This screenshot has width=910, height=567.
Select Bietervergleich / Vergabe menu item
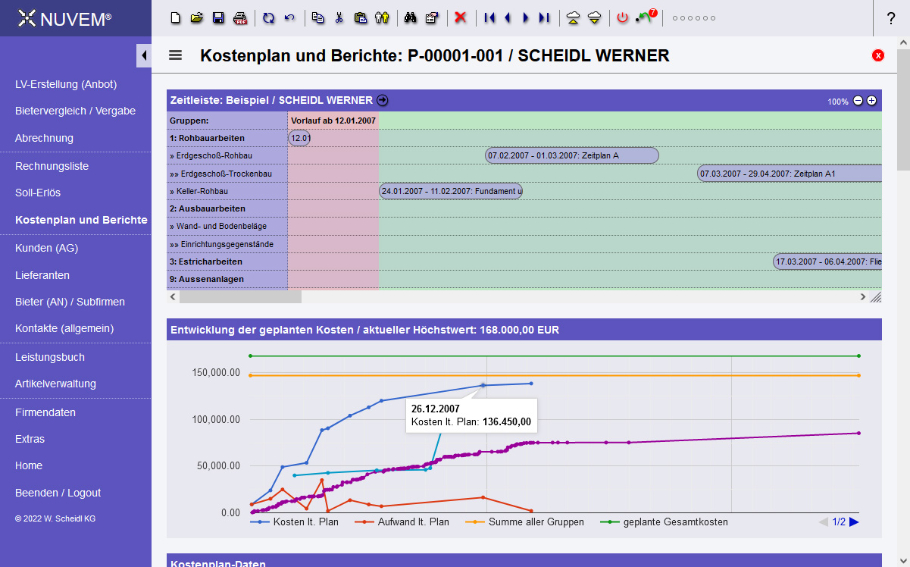click(75, 111)
